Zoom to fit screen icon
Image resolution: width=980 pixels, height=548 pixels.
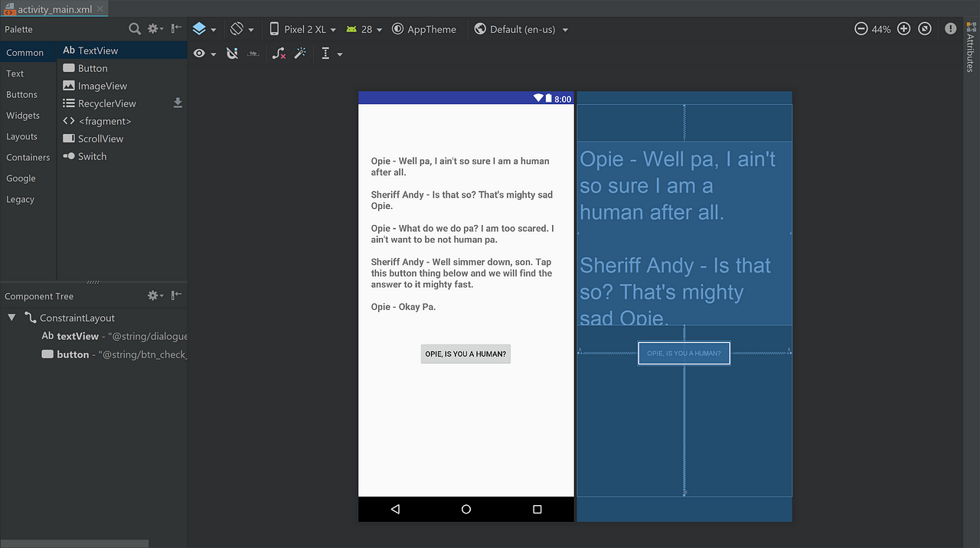click(925, 29)
